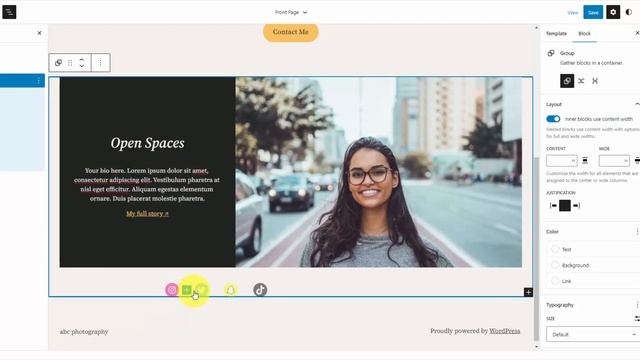The width and height of the screenshot is (640, 360).
Task: Open options for the selected list view item
Action: coord(38,80)
